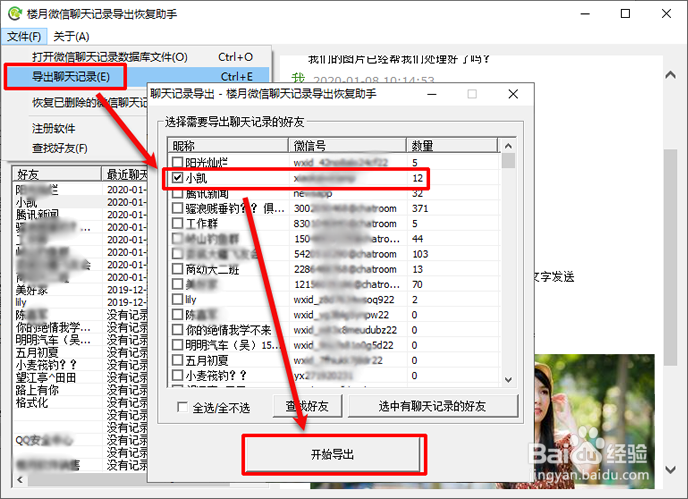Screen dimensions: 688x499
Task: Check the 阳光灿烂 friend checkbox
Action: [177, 162]
